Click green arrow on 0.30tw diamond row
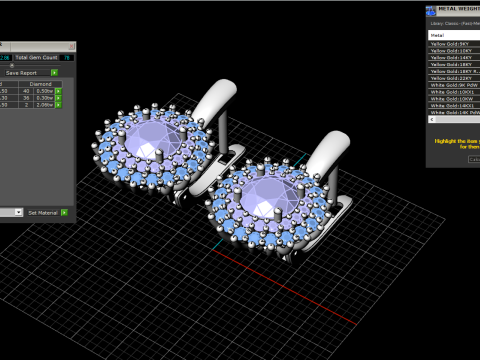Screen dimensions: 480x360 click(x=58, y=98)
